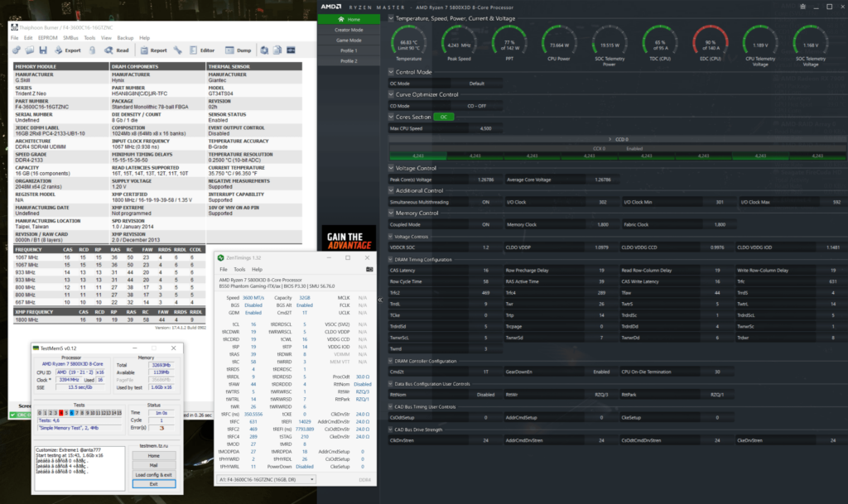This screenshot has height=504, width=848.
Task: Click the camera screenshot icon in ZenTimings
Action: tap(369, 269)
